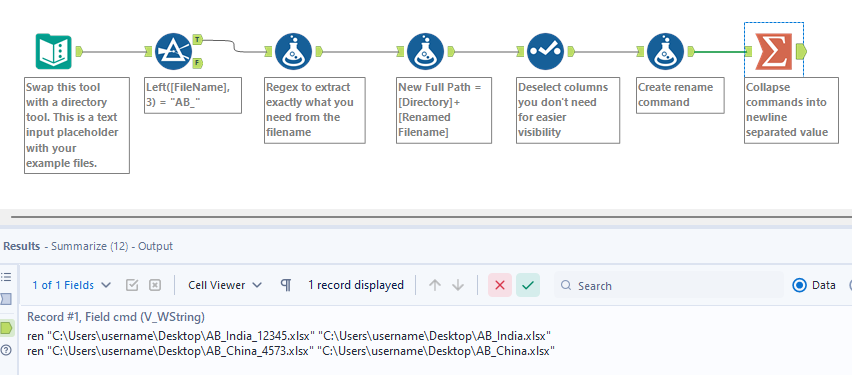Open the Cell Viewer dropdown
This screenshot has height=375, width=852.
(225, 285)
